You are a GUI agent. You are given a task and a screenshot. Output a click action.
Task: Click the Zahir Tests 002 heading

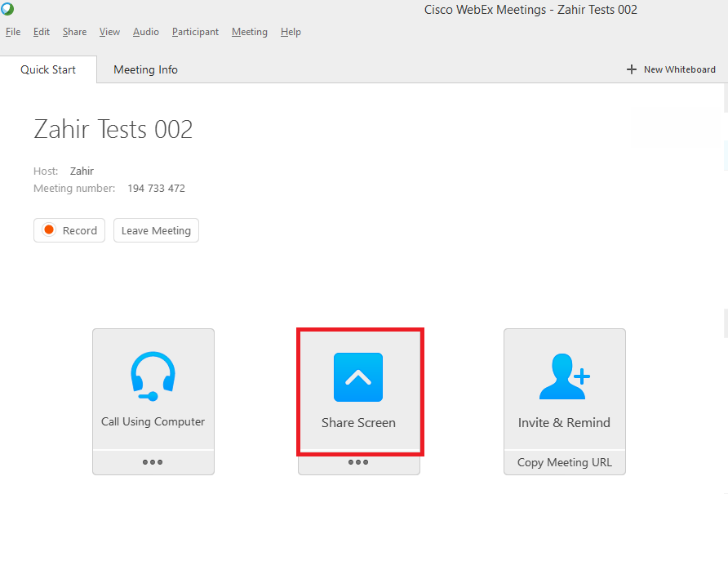tap(113, 129)
